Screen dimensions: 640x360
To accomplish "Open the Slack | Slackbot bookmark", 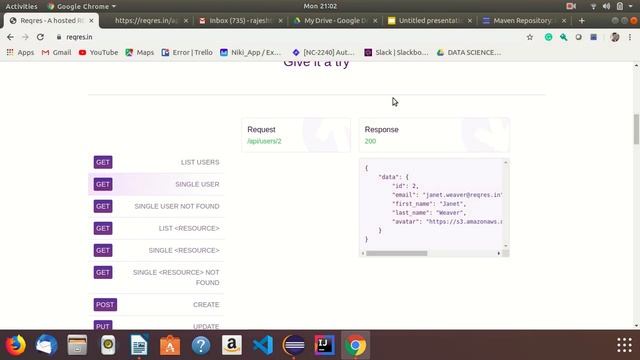I will [x=396, y=53].
